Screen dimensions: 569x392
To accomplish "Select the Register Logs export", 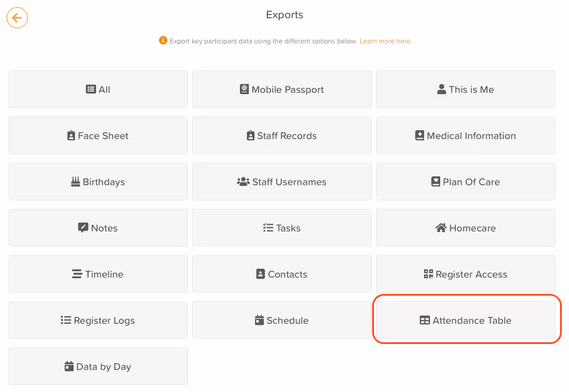I will click(x=98, y=320).
